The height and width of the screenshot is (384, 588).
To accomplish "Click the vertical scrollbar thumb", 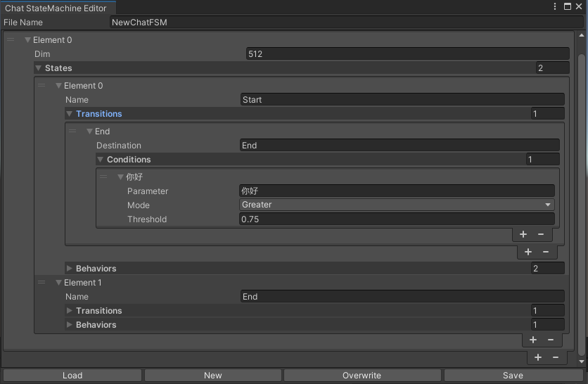I will pyautogui.click(x=582, y=205).
